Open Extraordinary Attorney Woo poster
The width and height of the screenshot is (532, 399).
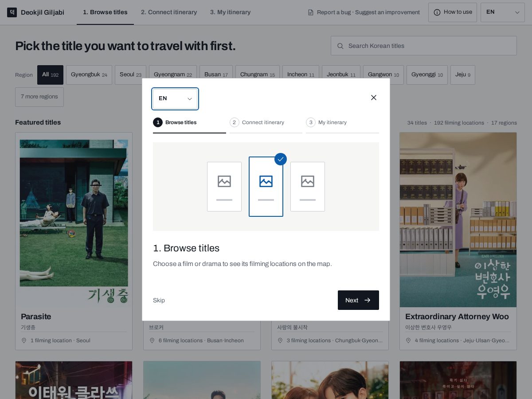click(x=458, y=220)
